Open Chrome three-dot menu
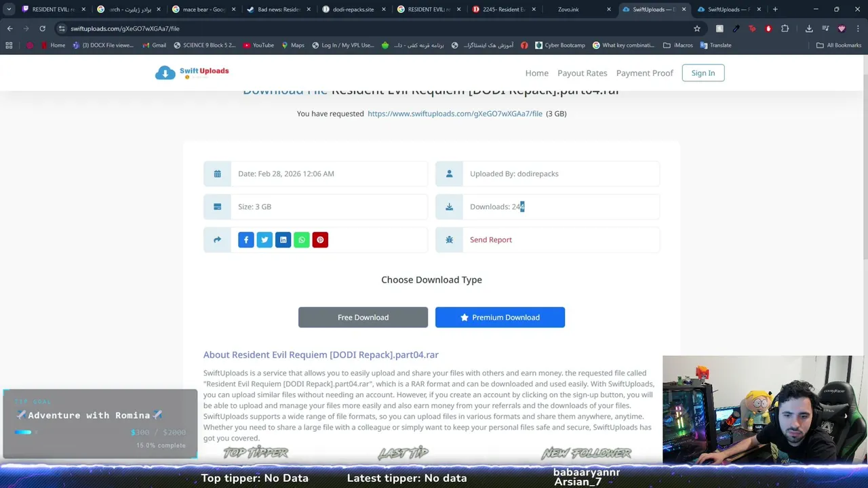 coord(858,28)
